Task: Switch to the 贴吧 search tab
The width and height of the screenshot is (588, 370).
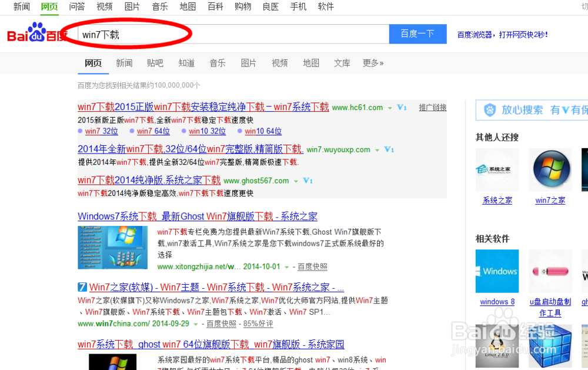Action: (155, 63)
